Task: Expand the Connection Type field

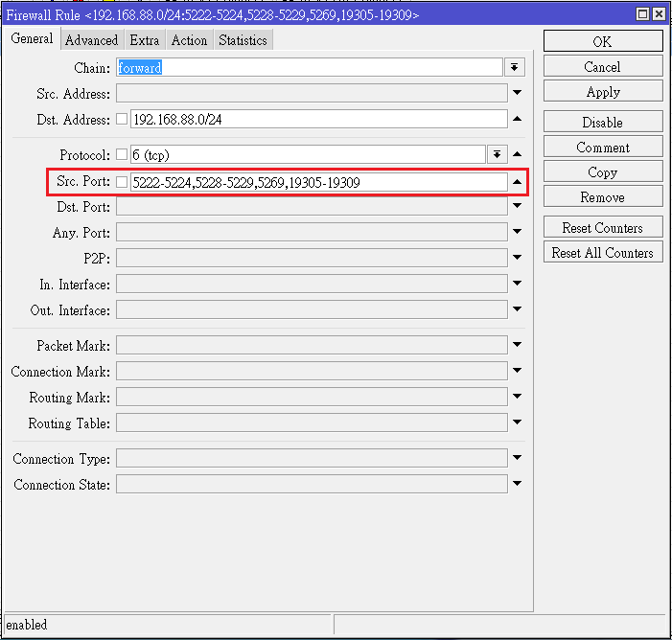Action: [518, 458]
